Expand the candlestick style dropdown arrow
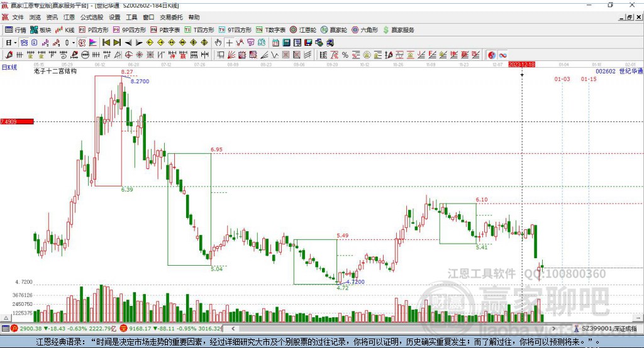 (x=74, y=43)
